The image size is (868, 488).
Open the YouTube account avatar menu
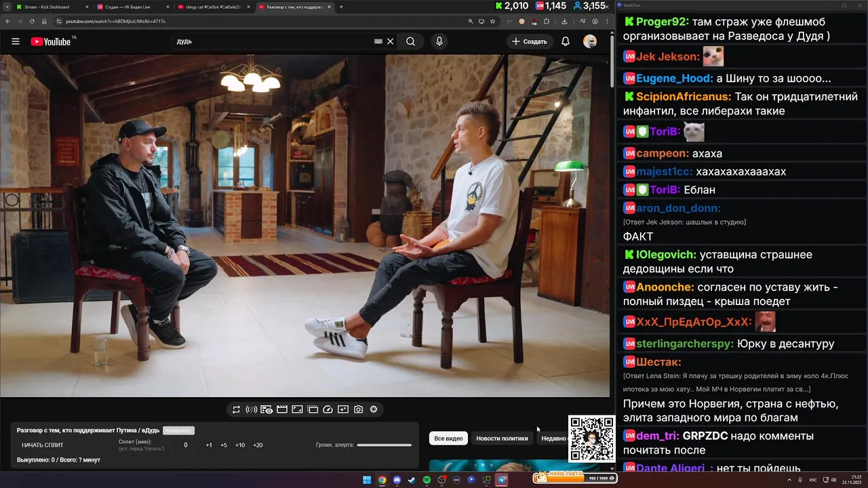point(590,41)
